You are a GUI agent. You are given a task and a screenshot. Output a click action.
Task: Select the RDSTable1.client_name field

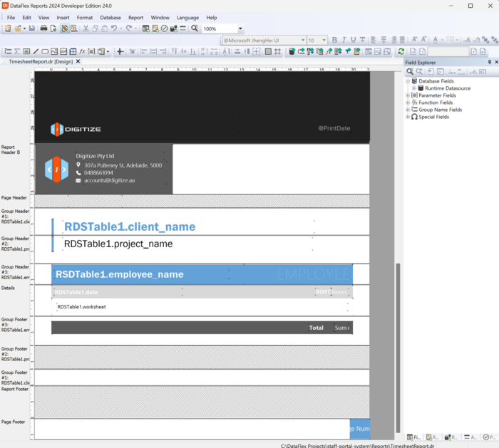point(129,226)
